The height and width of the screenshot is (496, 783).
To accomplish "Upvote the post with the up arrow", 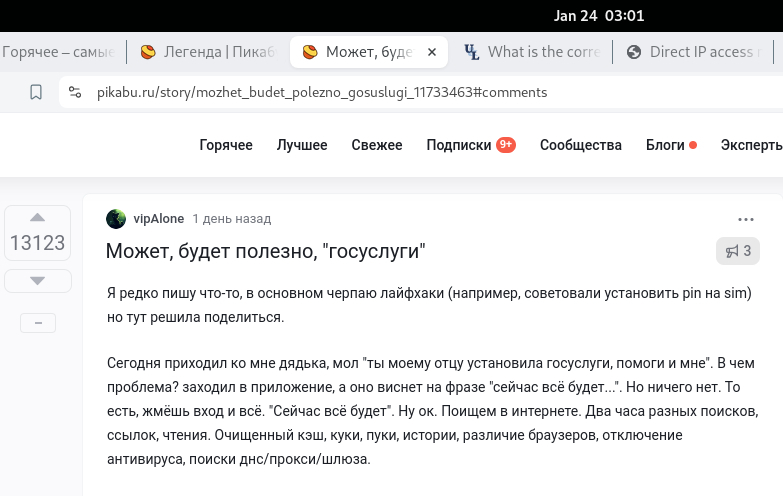I will (38, 217).
